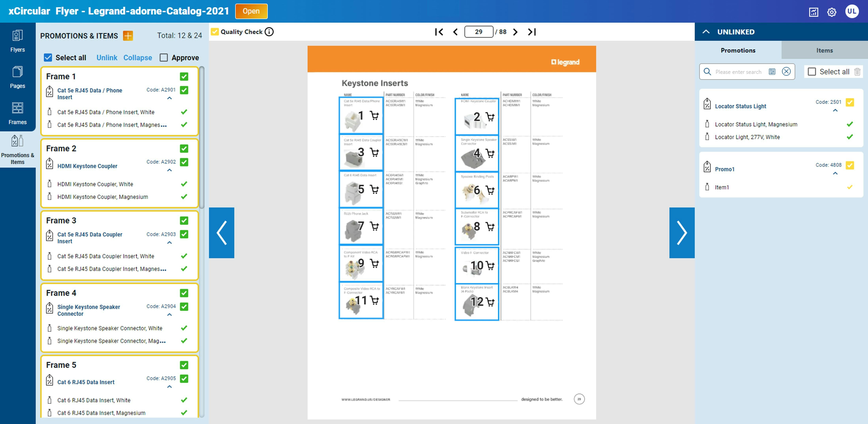Click the Unlink link
This screenshot has height=424, width=868.
(107, 58)
